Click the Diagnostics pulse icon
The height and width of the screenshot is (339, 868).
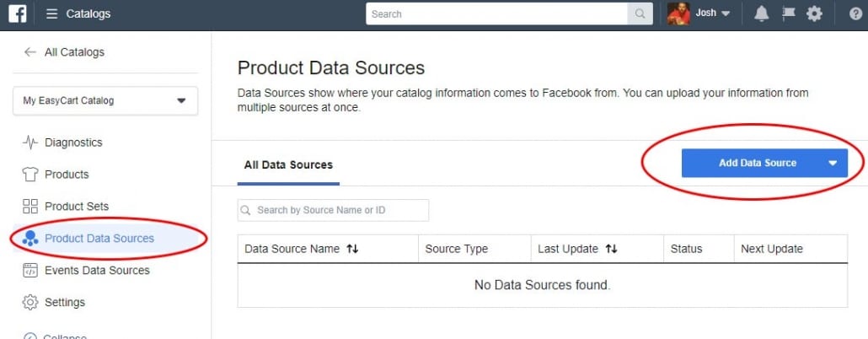click(x=30, y=143)
